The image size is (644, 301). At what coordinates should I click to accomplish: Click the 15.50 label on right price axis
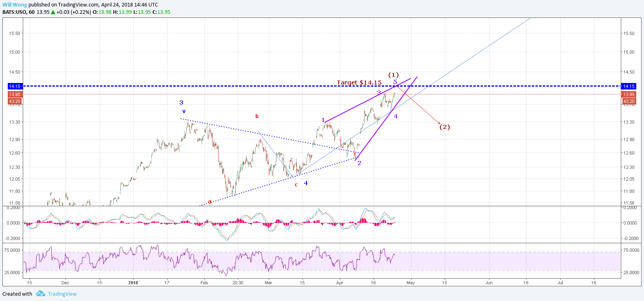click(x=629, y=33)
